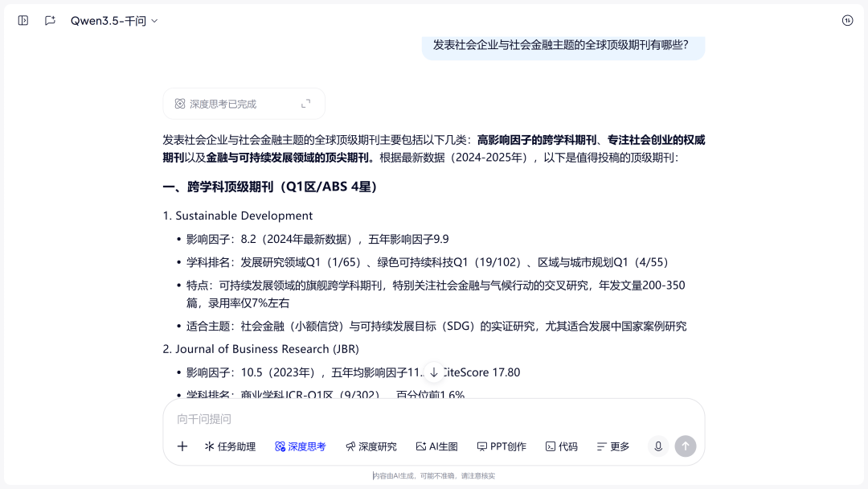The width and height of the screenshot is (868, 489).
Task: Jump to bottom with the down-arrow button
Action: [x=434, y=372]
